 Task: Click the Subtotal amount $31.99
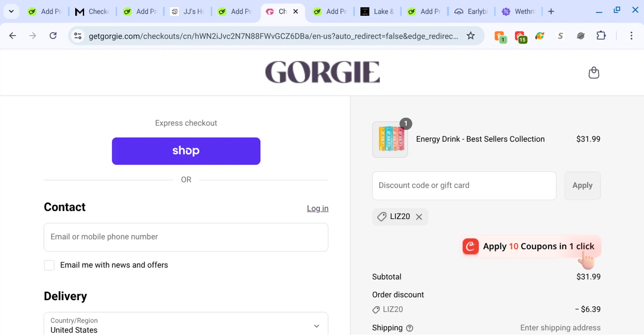(x=588, y=277)
